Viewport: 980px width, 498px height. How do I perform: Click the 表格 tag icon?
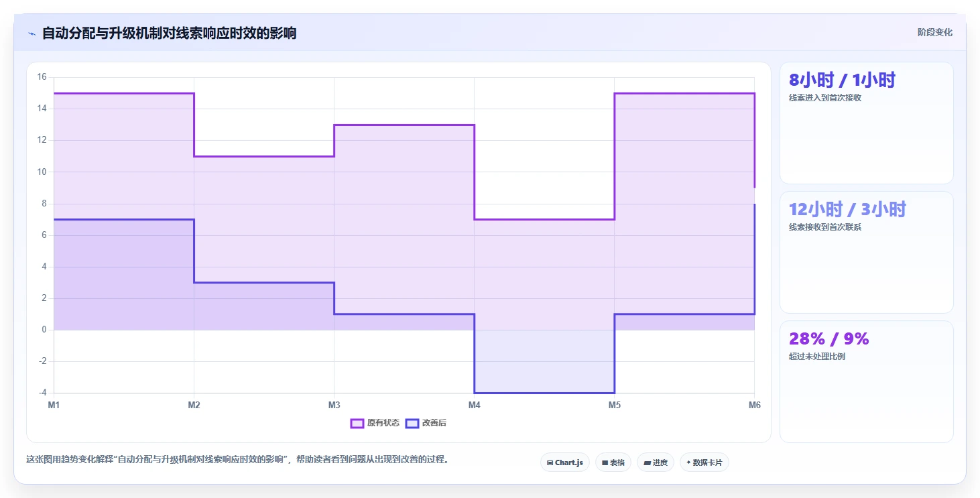pos(605,463)
